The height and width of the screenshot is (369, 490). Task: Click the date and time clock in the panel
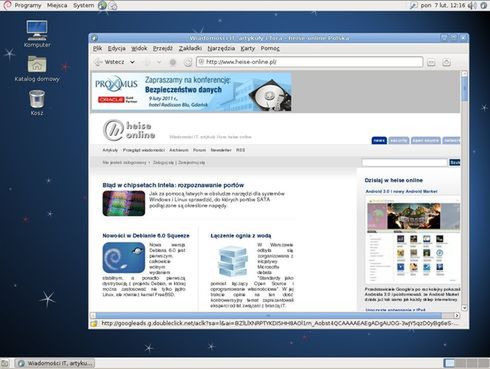click(x=443, y=5)
